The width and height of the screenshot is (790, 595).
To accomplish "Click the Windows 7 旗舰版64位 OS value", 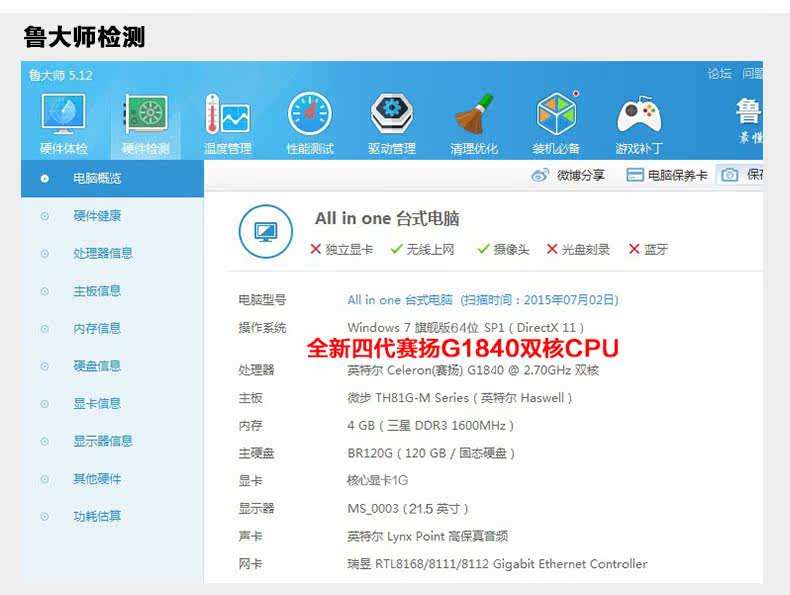I will click(466, 327).
